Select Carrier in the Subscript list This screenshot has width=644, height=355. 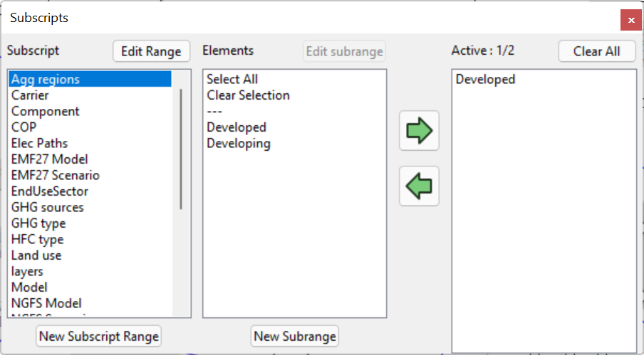(30, 95)
